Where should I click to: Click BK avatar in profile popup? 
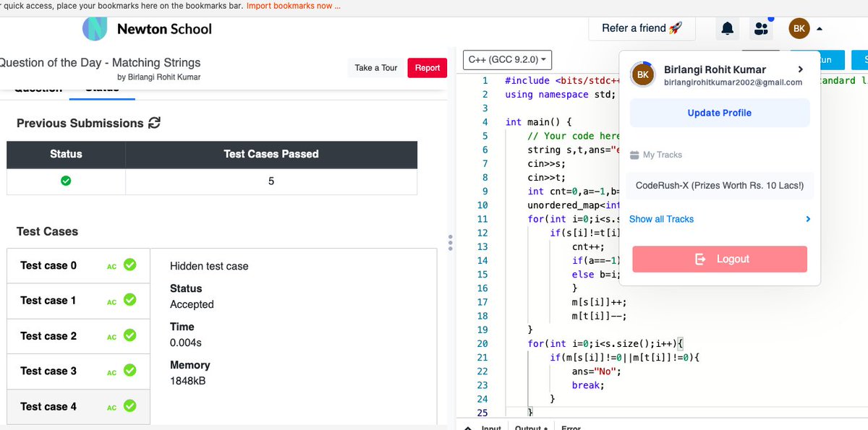(643, 75)
